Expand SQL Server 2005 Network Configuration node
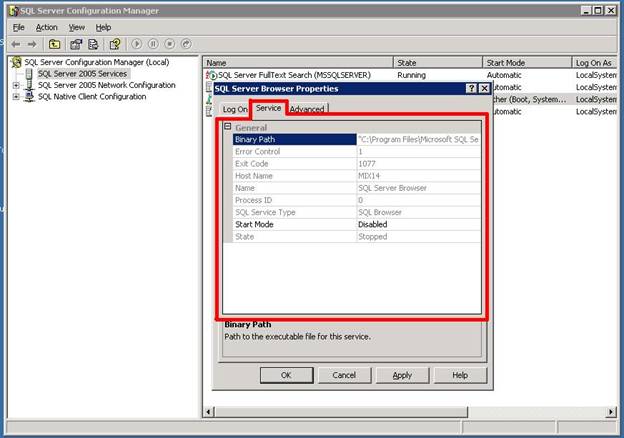 [16, 85]
